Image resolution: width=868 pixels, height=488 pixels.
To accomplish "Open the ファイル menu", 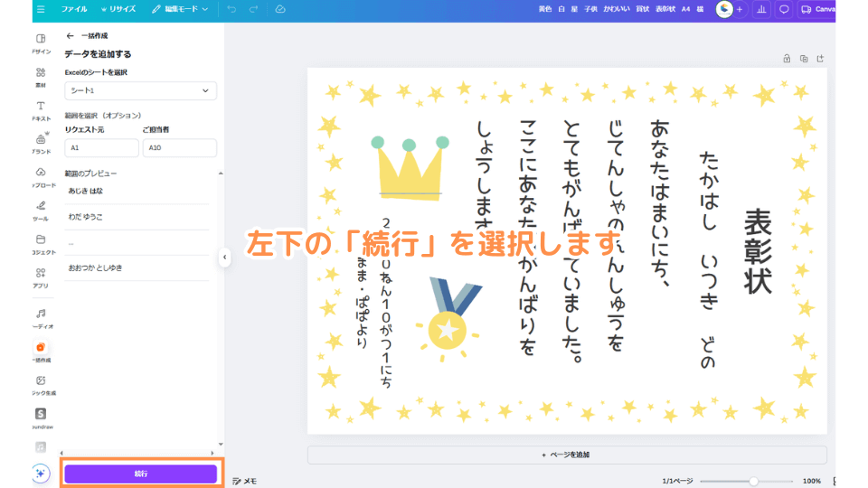I will pyautogui.click(x=74, y=9).
